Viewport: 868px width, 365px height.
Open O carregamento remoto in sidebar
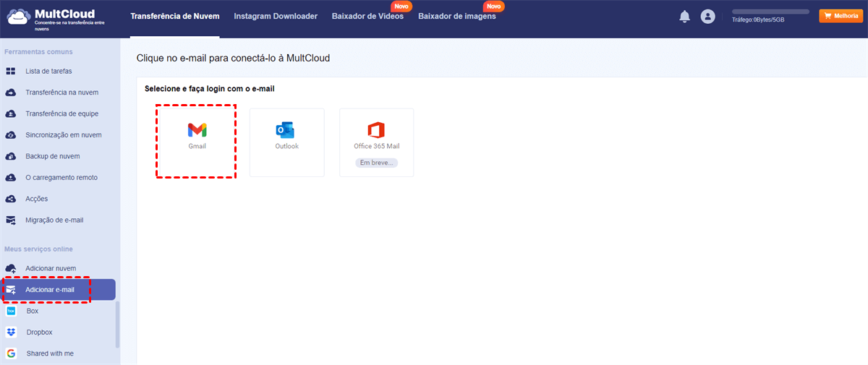tap(61, 177)
